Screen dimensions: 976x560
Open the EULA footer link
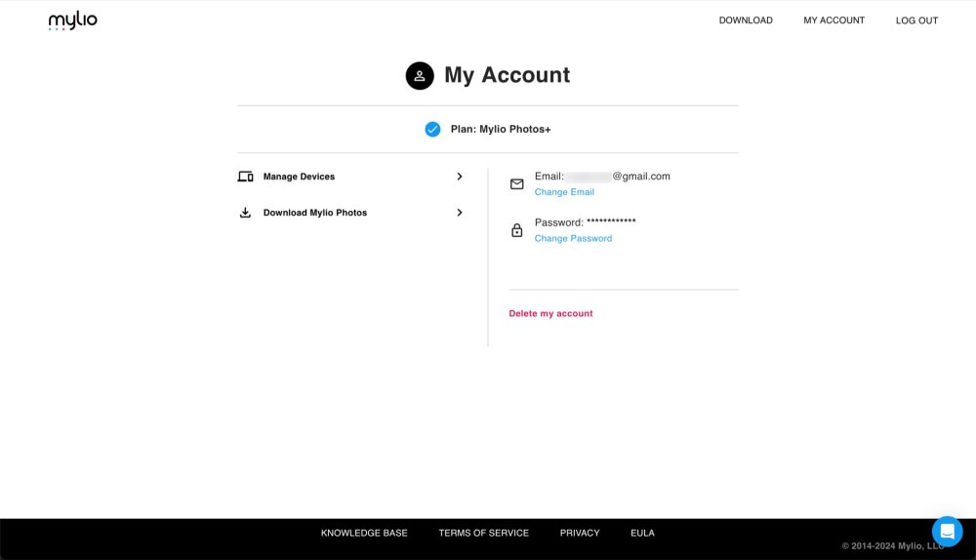point(642,533)
